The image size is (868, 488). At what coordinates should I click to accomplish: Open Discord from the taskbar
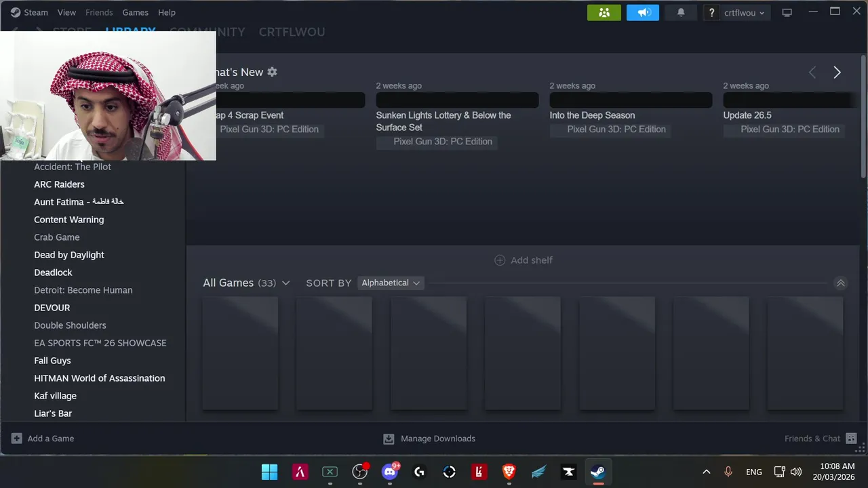(390, 472)
